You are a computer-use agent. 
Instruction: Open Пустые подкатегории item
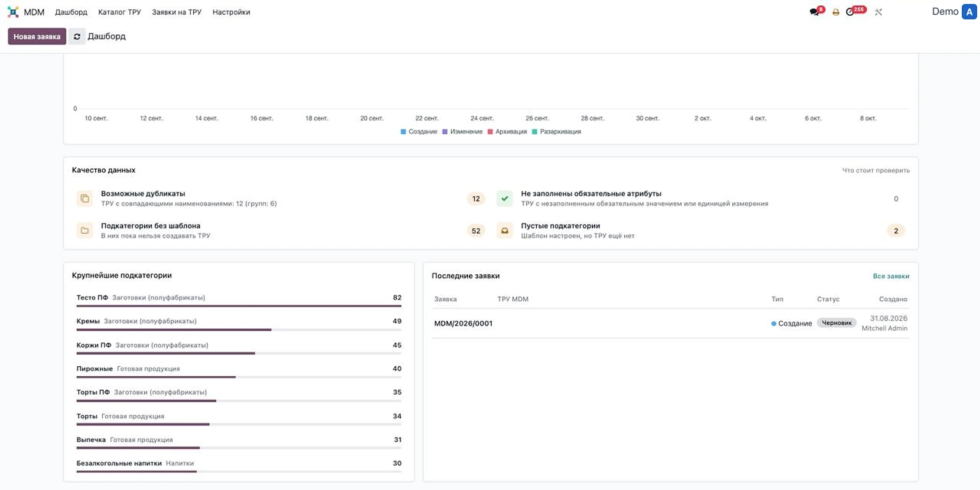701,230
